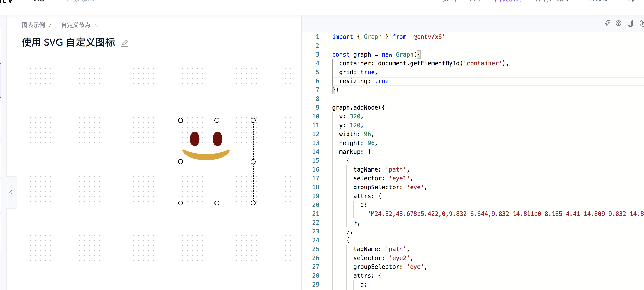Select an example thumbnail in the left sidebar
Image resolution: width=644 pixels, height=290 pixels.
[1, 80]
